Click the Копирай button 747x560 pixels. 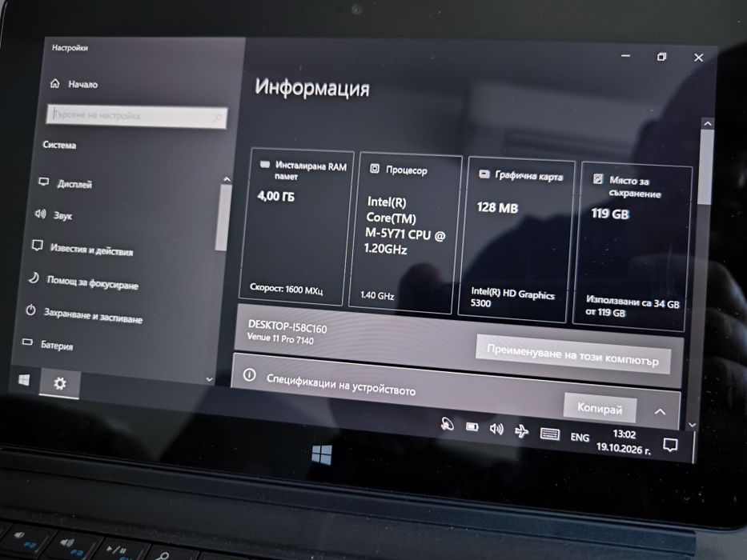coord(600,408)
